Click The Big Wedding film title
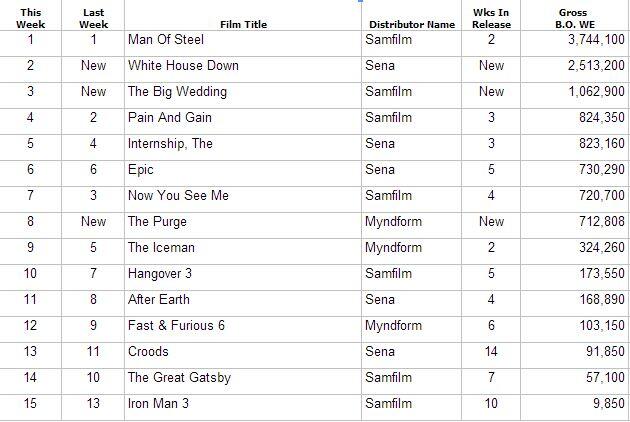630x422 pixels. click(x=177, y=92)
